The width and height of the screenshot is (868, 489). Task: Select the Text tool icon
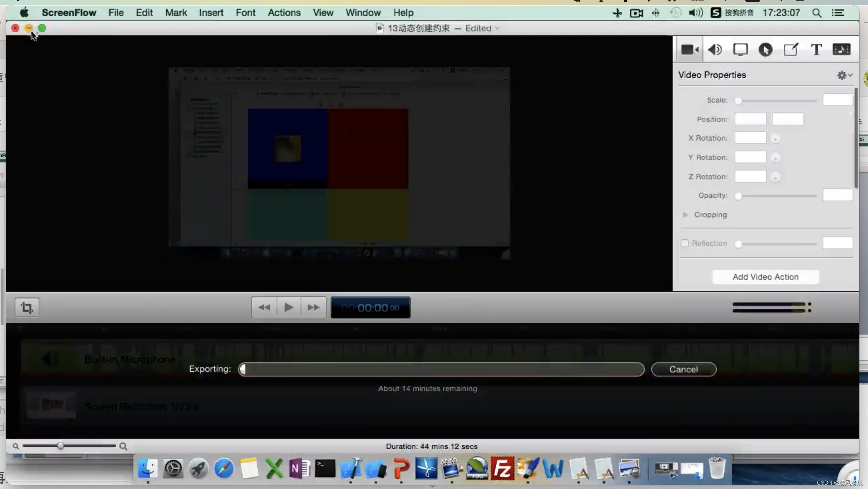[x=817, y=49]
